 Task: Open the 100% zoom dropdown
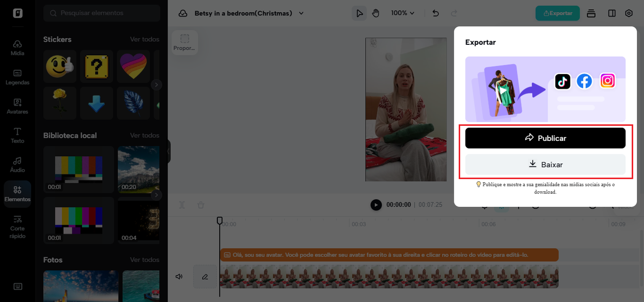pos(403,13)
